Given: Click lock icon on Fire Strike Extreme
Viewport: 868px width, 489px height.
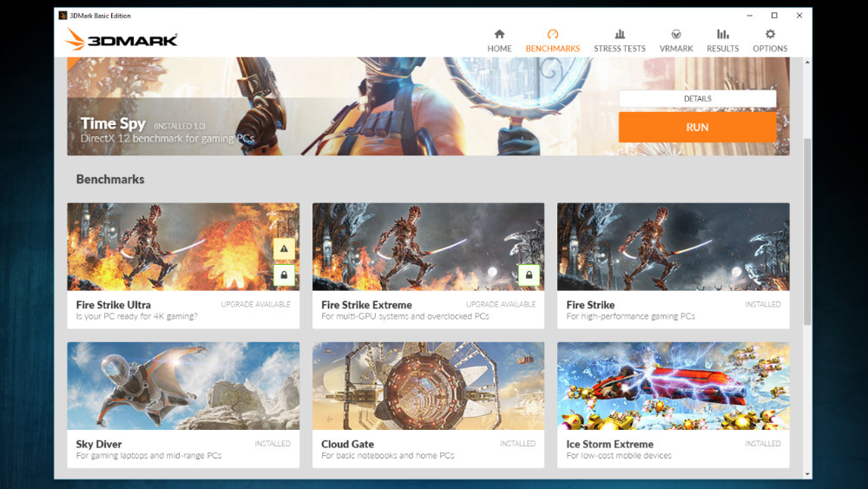Looking at the screenshot, I should (x=529, y=275).
